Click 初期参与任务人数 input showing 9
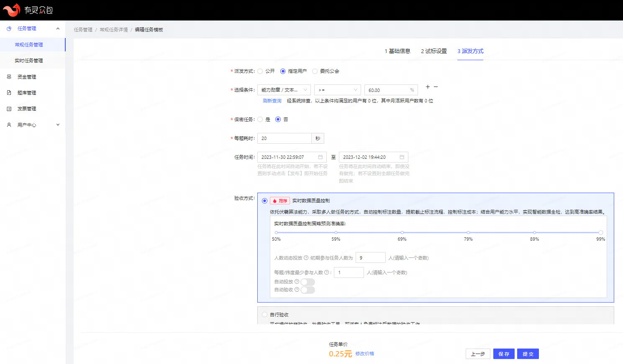623x364 pixels. point(371,258)
